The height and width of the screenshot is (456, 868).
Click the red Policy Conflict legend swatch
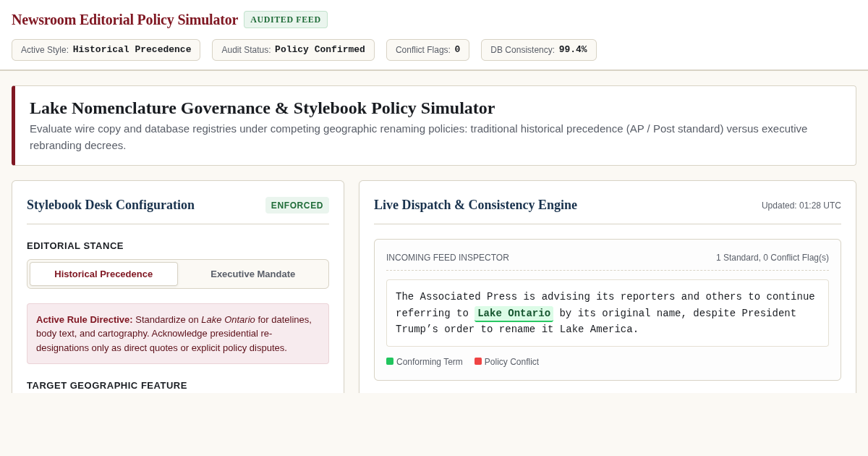(x=478, y=361)
